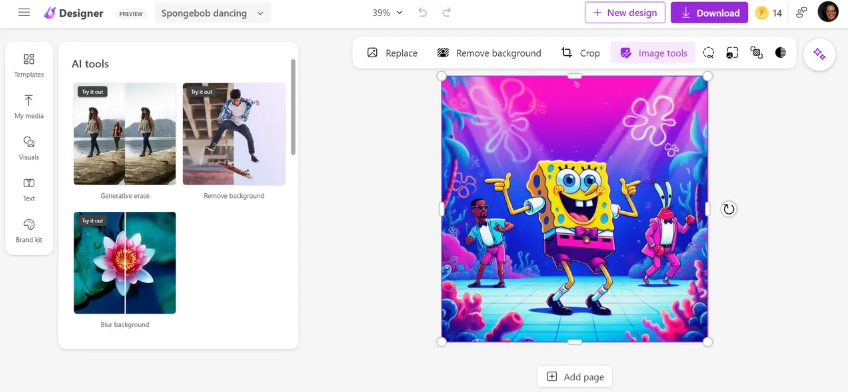Click the Add page button
848x392 pixels.
point(575,377)
